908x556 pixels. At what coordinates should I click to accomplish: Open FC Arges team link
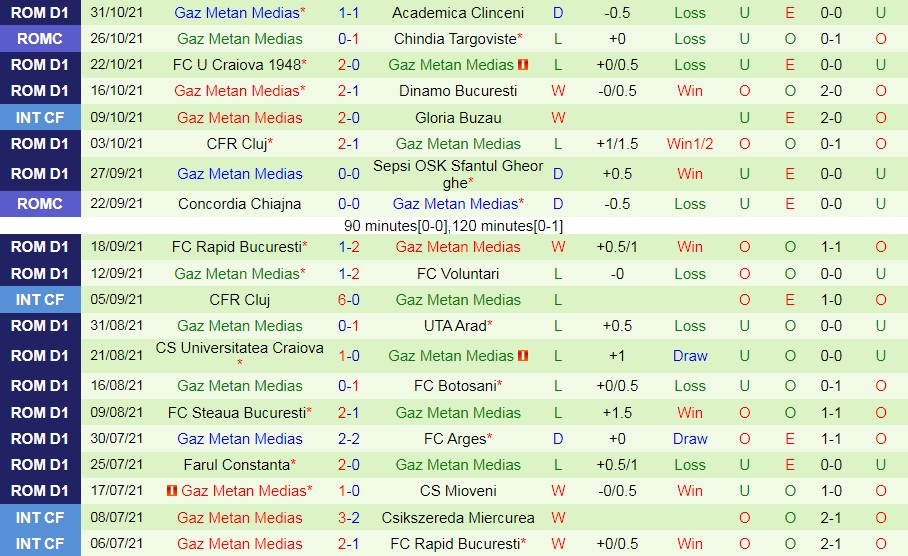coord(456,439)
